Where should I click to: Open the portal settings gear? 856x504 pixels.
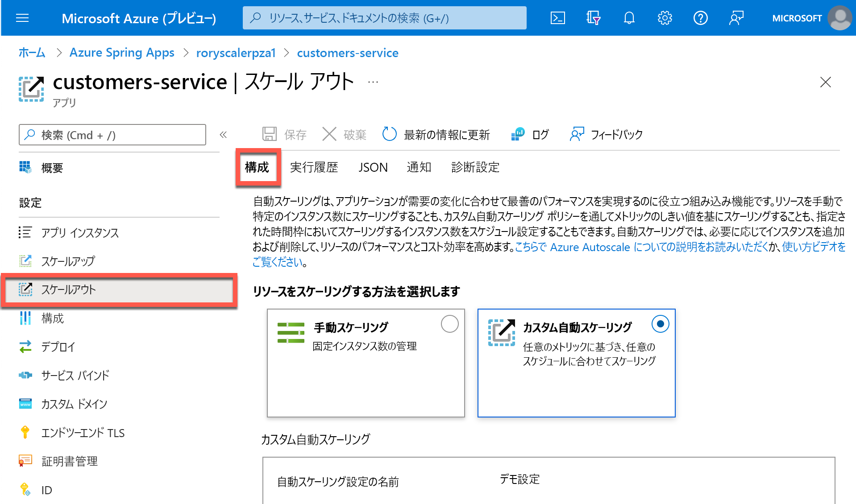(665, 18)
